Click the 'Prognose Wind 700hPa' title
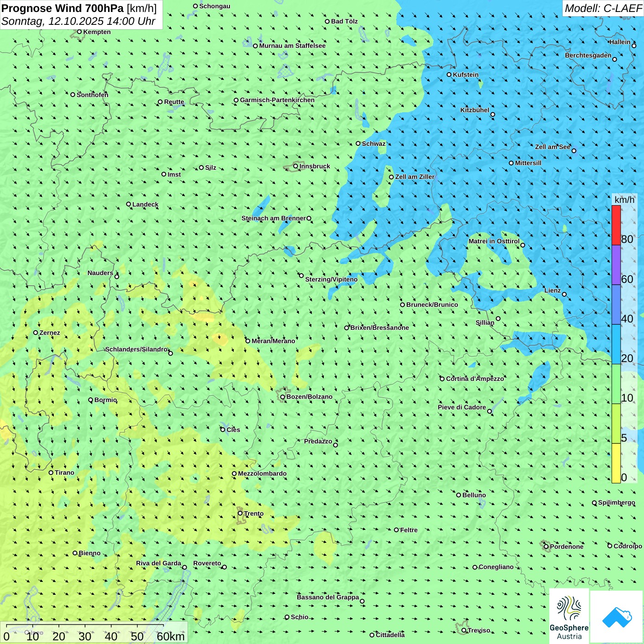The image size is (644, 644). click(63, 8)
